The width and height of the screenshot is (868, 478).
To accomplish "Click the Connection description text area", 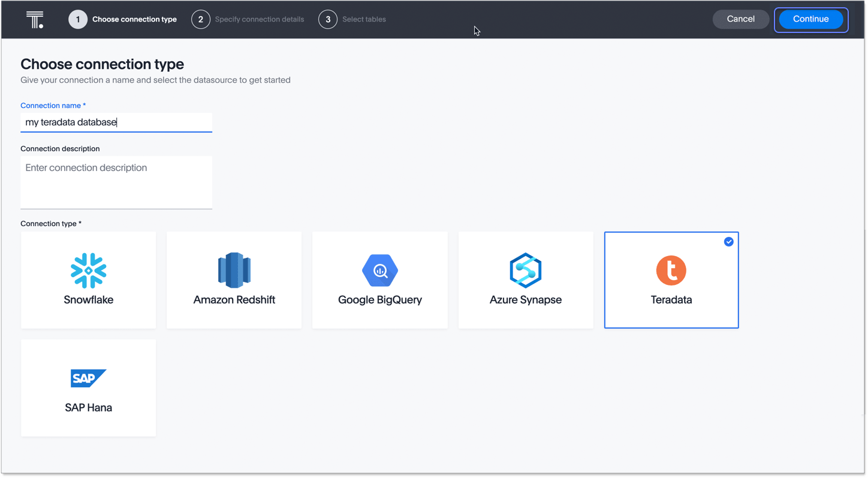I will click(x=116, y=182).
